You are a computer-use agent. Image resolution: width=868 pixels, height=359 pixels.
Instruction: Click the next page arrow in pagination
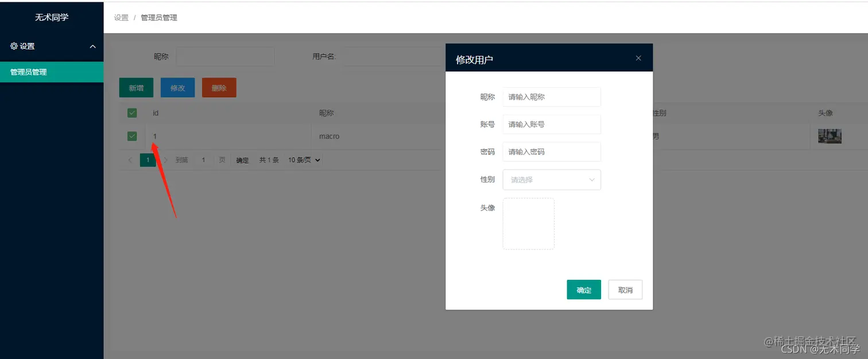166,160
